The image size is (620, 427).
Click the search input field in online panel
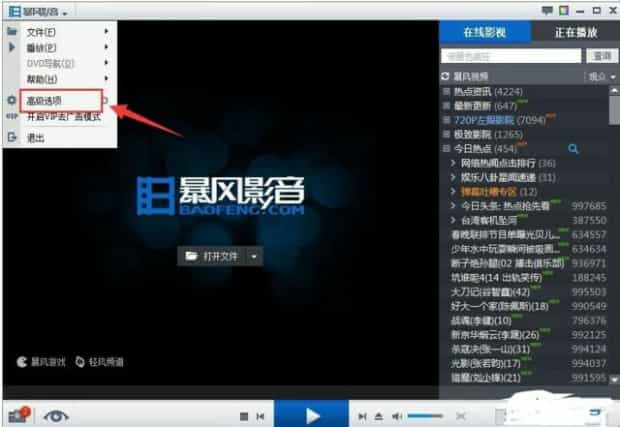511,56
